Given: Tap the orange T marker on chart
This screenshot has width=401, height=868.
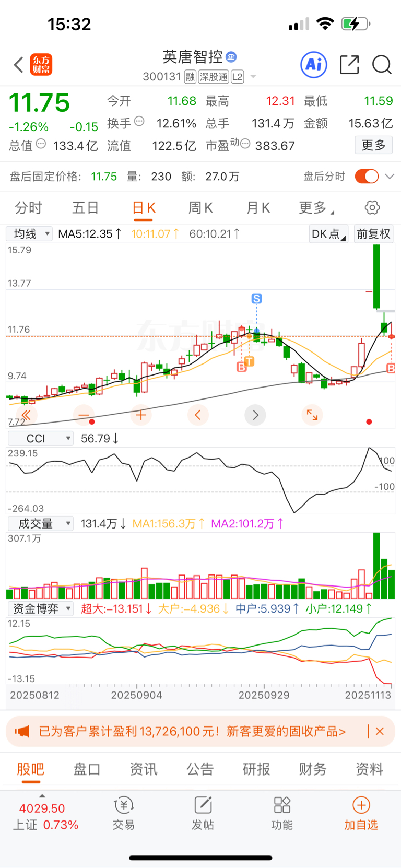Looking at the screenshot, I should click(250, 361).
